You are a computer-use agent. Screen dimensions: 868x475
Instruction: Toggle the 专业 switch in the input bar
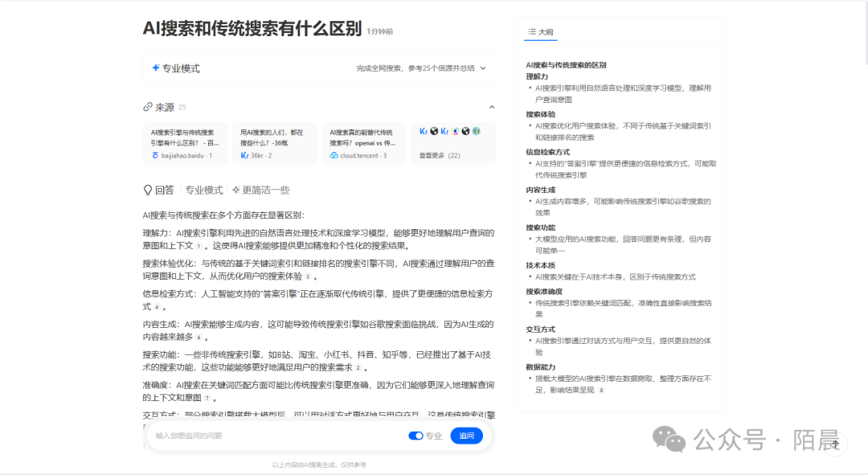(x=416, y=436)
